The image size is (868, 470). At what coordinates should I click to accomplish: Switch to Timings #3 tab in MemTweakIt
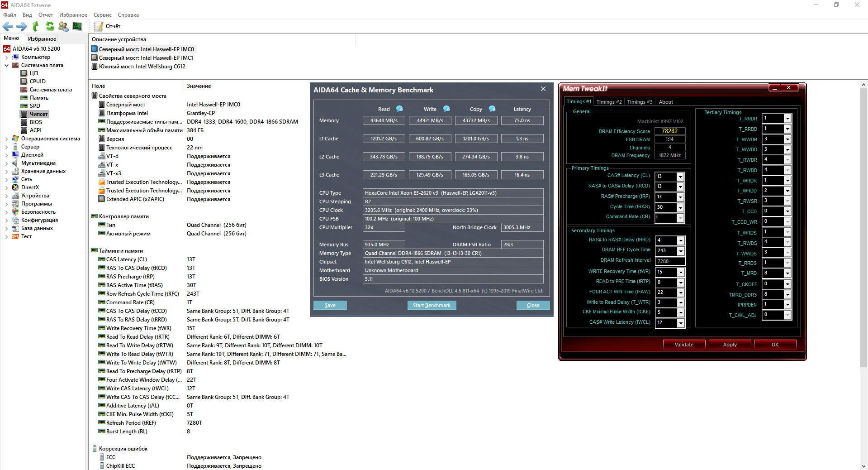click(x=640, y=102)
